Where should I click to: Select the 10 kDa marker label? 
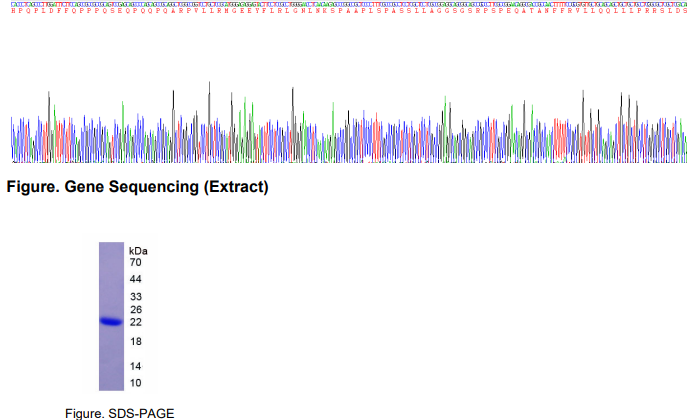click(135, 383)
